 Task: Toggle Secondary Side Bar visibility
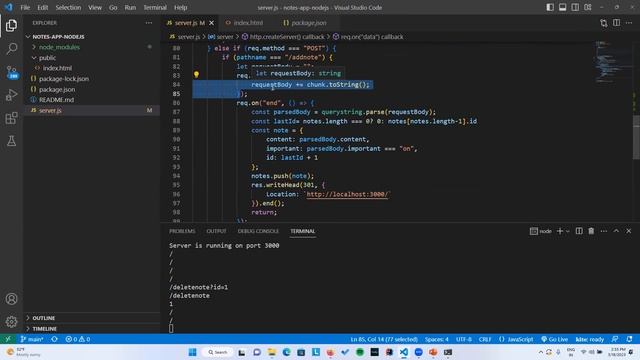pos(575,7)
